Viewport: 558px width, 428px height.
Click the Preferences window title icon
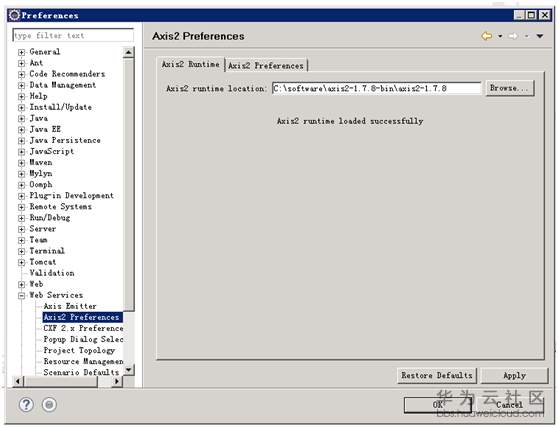tap(14, 15)
